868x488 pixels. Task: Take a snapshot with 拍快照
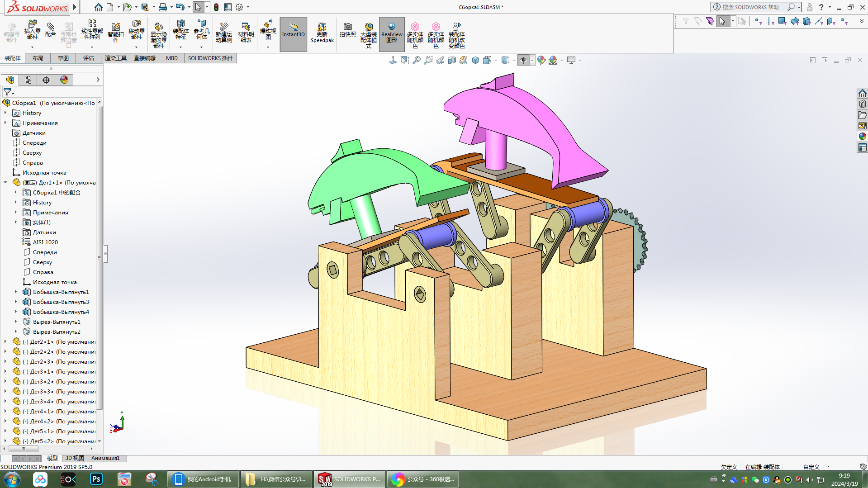(x=347, y=30)
